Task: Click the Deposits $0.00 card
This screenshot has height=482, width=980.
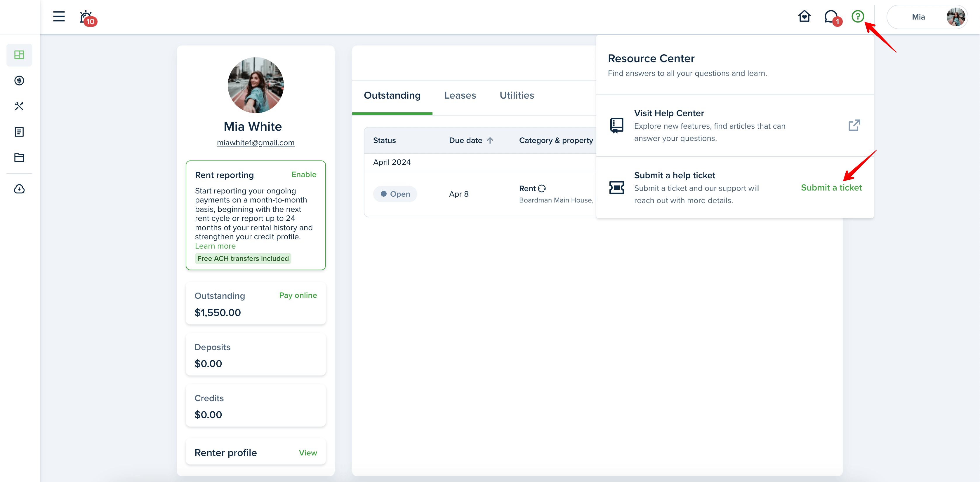Action: click(x=256, y=355)
